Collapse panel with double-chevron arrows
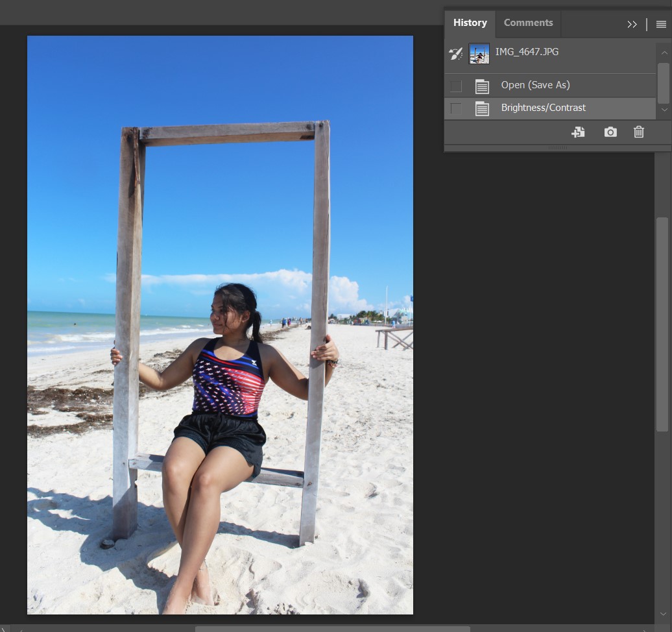Screen dimensions: 672x632 [632, 25]
